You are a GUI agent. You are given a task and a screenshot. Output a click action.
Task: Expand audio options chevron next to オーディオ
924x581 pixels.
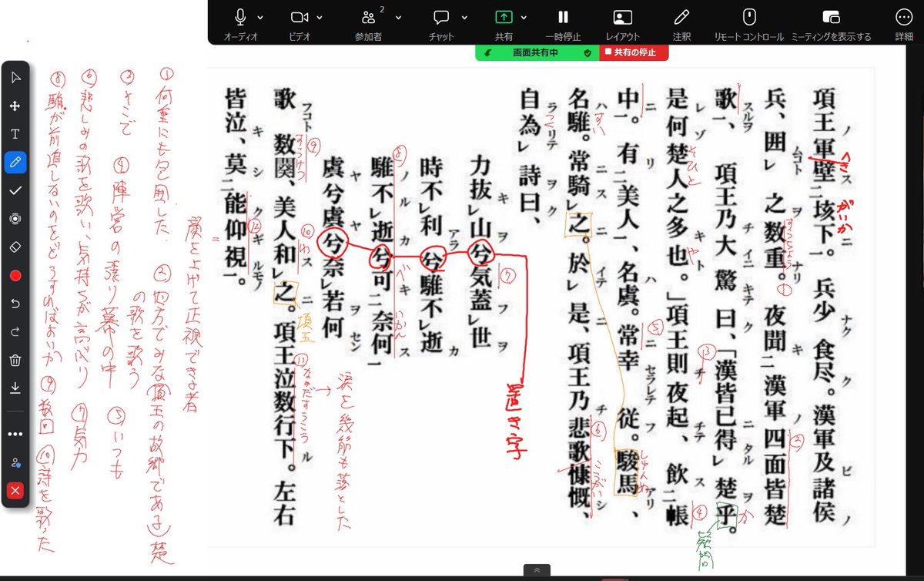[259, 17]
